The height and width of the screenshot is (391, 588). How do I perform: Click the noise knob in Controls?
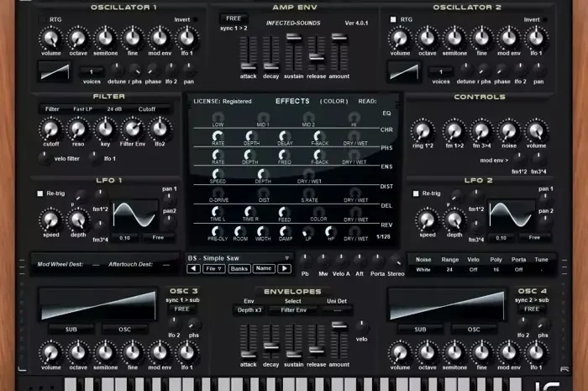pos(509,131)
